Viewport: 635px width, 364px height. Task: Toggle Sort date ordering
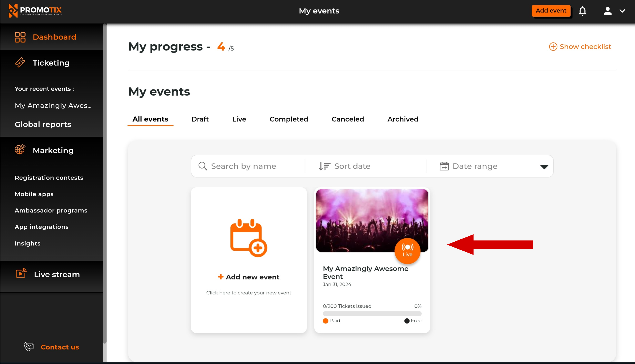[344, 166]
